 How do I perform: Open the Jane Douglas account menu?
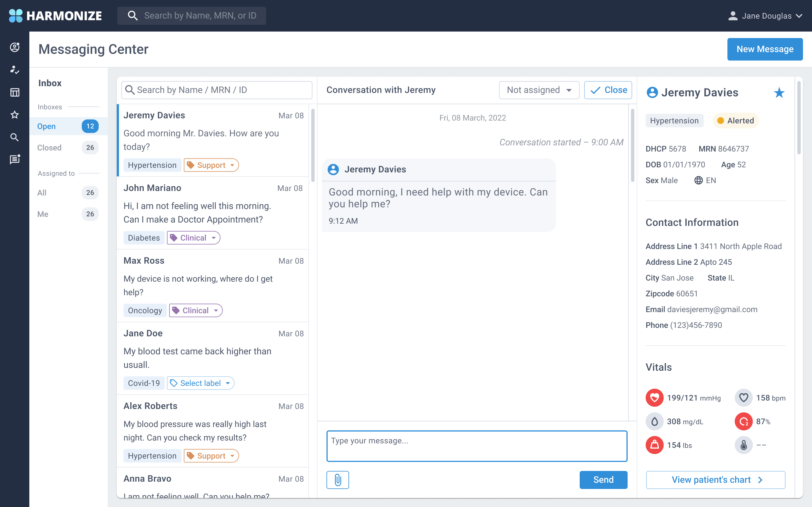[765, 16]
